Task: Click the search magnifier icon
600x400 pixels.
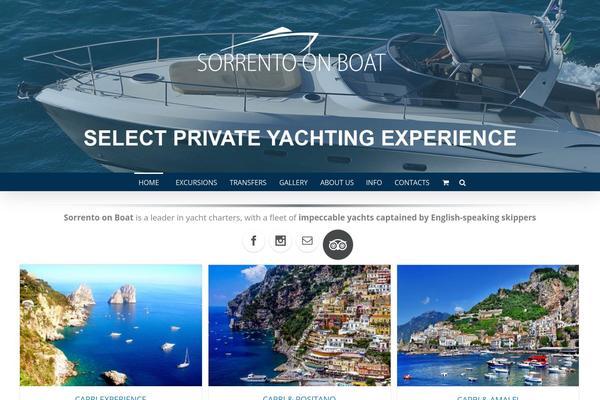Action: click(462, 183)
